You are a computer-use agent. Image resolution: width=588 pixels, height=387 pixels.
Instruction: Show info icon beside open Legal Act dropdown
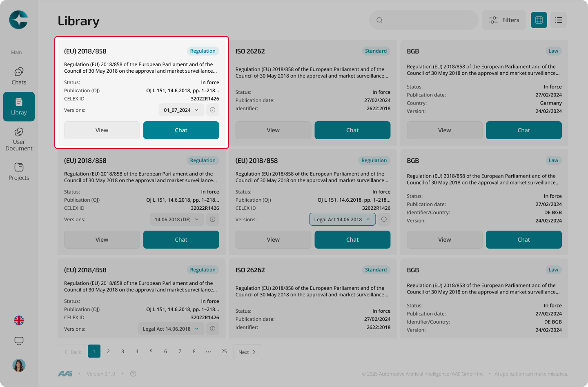(384, 219)
